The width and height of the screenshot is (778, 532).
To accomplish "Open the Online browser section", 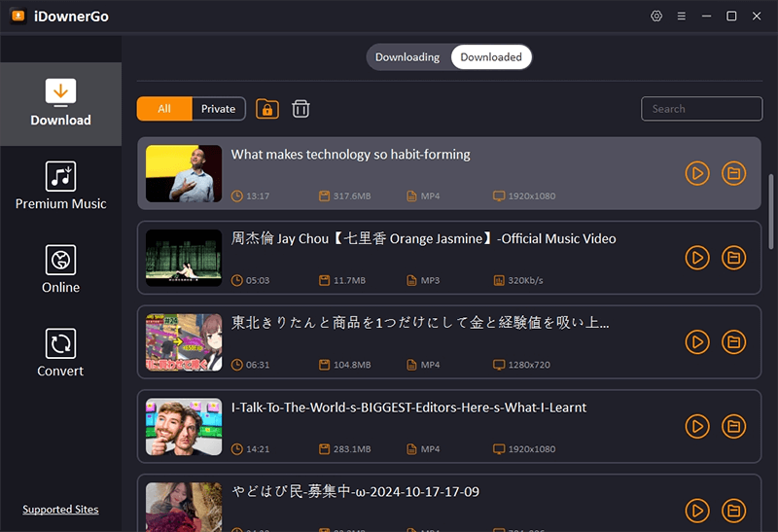I will (x=60, y=270).
